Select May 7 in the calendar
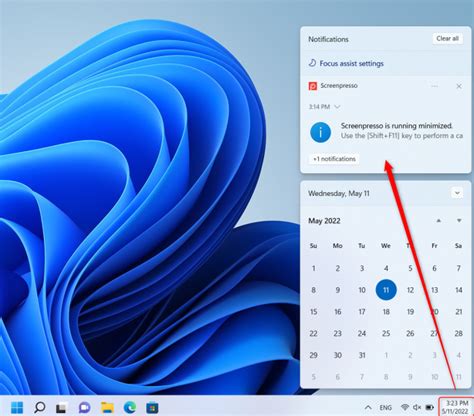 click(459, 268)
